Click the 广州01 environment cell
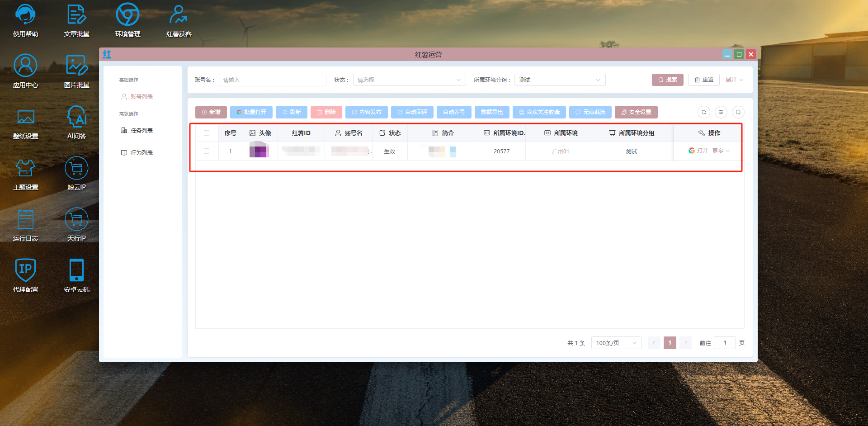 tap(561, 151)
